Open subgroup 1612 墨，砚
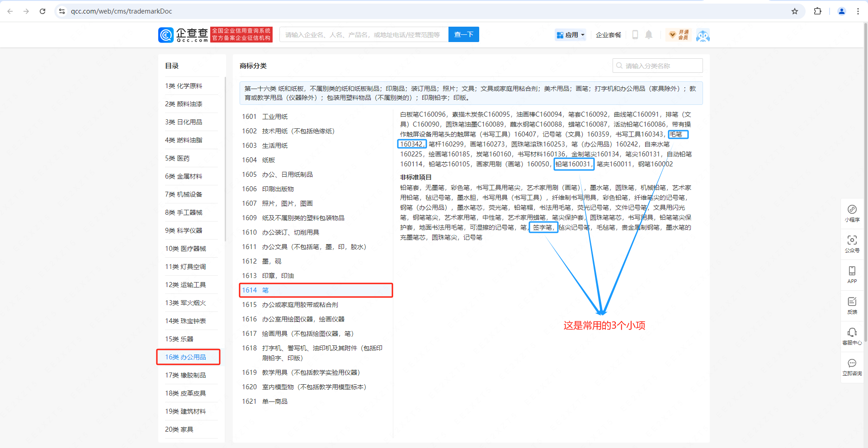The width and height of the screenshot is (868, 448). point(316,261)
